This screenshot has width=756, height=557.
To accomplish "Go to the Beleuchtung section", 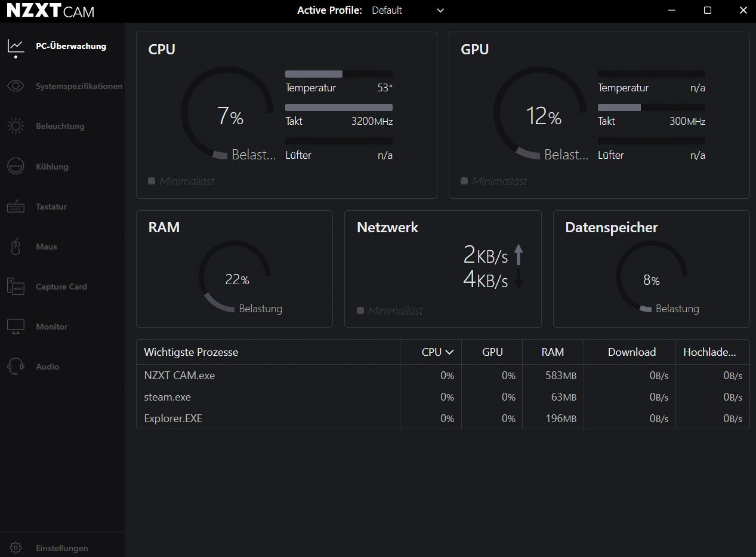I will tap(60, 126).
